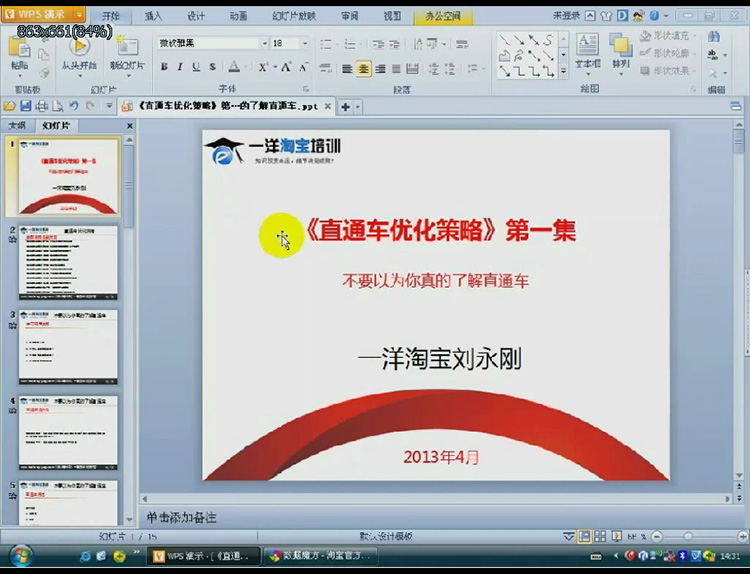The height and width of the screenshot is (574, 750).
Task: Click zoom in plus button in status bar
Action: (x=743, y=537)
